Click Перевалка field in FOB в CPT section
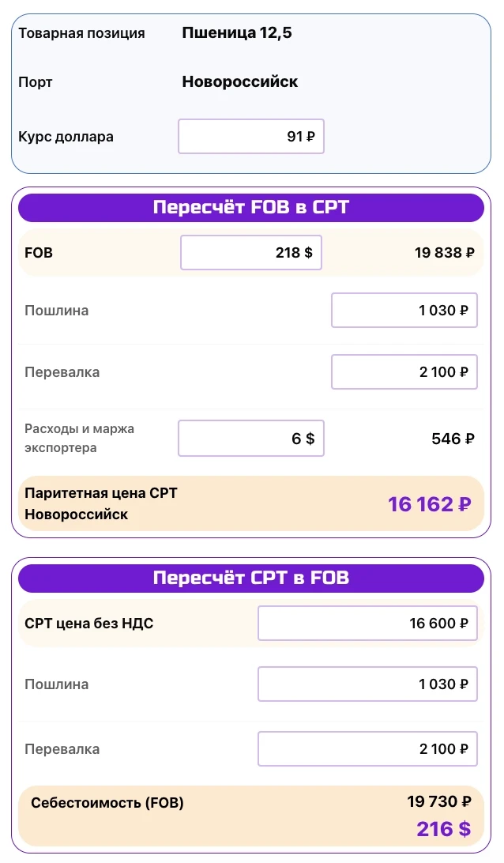The width and height of the screenshot is (504, 863). [404, 372]
